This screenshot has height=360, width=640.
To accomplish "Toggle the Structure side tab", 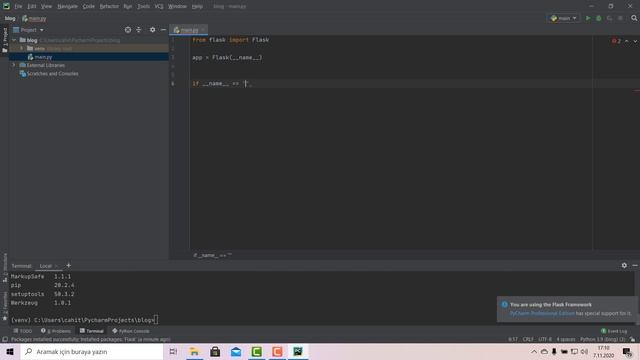I will [x=4, y=268].
